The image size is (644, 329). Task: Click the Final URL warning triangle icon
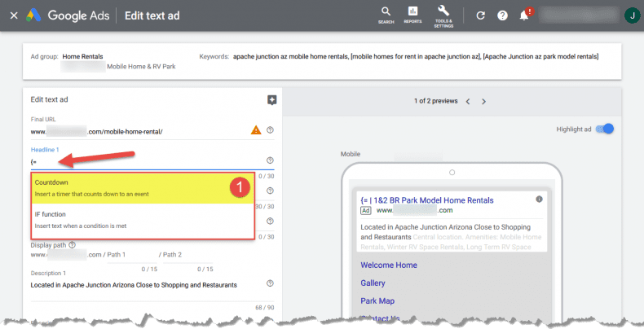tap(256, 130)
